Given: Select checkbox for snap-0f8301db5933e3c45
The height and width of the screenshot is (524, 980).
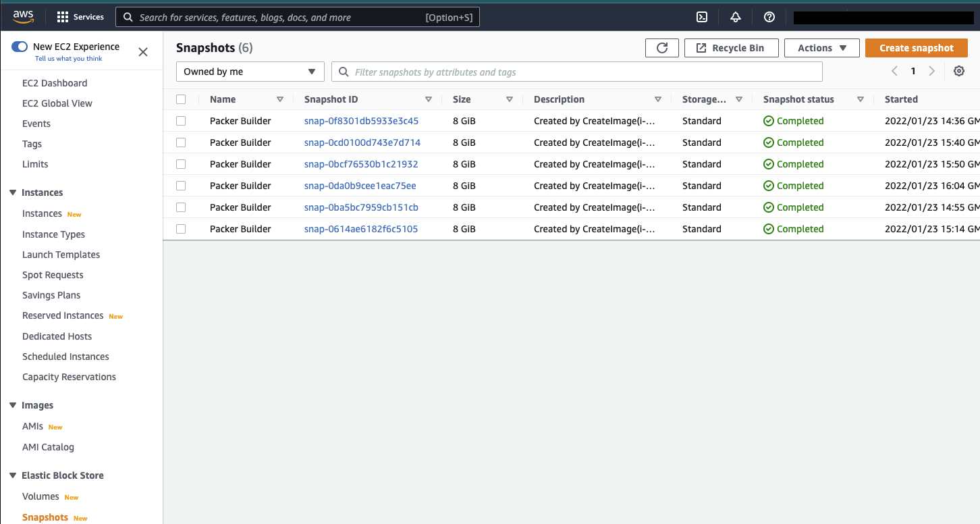Looking at the screenshot, I should tap(181, 121).
